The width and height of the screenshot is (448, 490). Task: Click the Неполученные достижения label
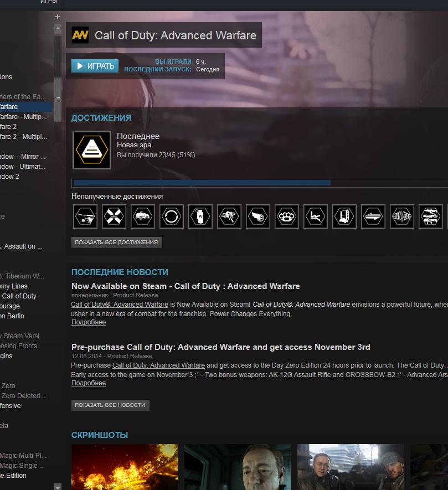[117, 197]
